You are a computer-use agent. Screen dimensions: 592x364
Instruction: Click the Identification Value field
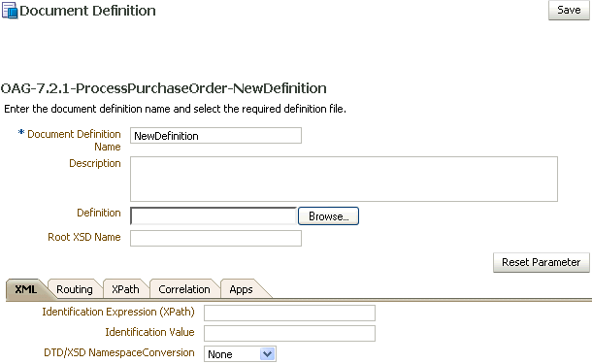(289, 333)
